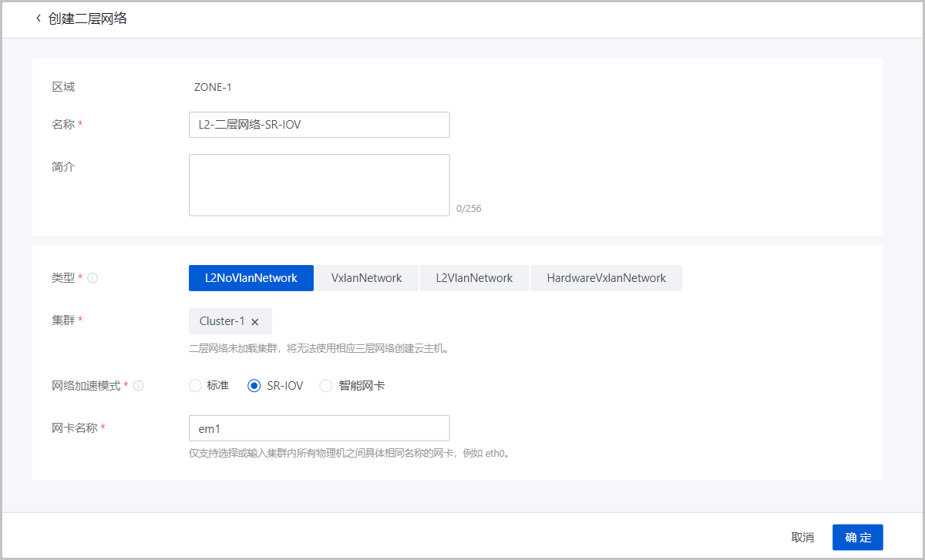Image resolution: width=925 pixels, height=560 pixels.
Task: Cancel the form via 取消
Action: (804, 537)
